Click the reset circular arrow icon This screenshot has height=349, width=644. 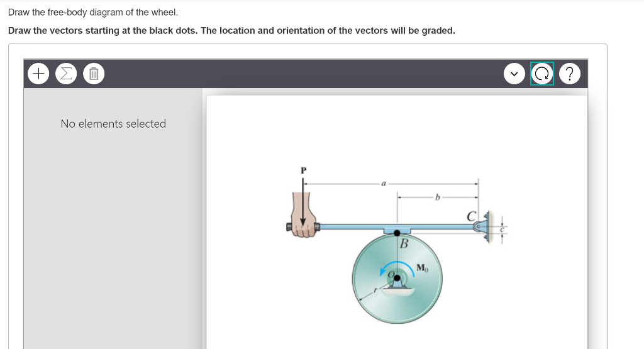(542, 74)
